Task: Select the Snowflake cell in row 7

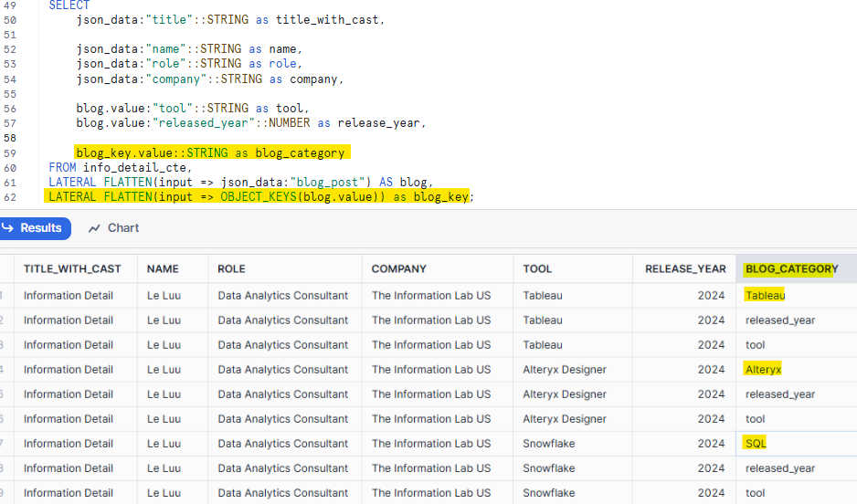Action: (549, 444)
